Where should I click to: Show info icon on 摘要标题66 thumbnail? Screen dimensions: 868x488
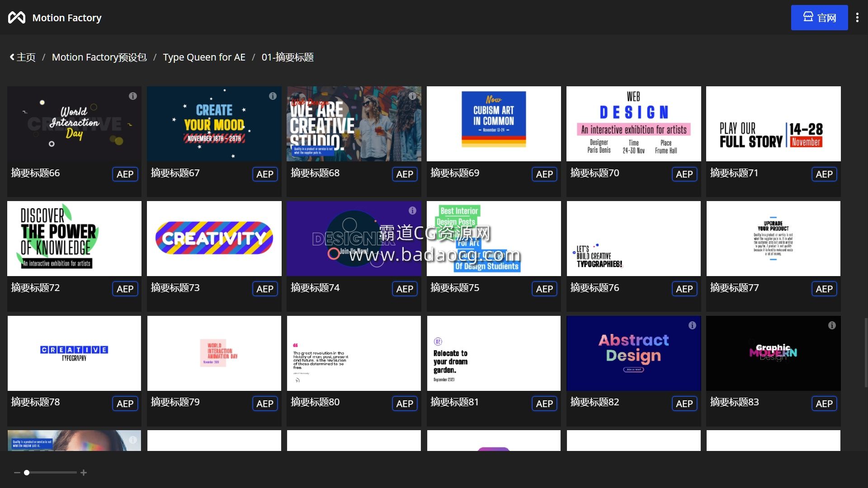[133, 96]
